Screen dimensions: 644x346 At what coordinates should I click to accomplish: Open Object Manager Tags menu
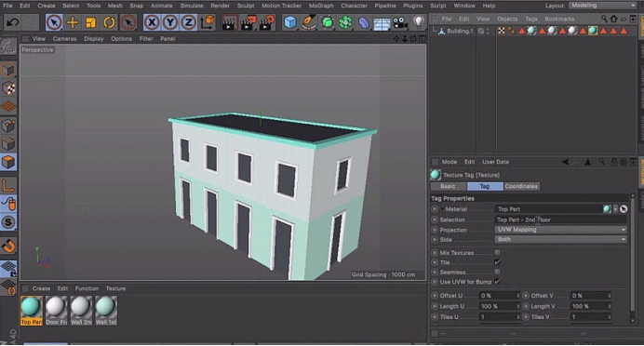point(531,19)
